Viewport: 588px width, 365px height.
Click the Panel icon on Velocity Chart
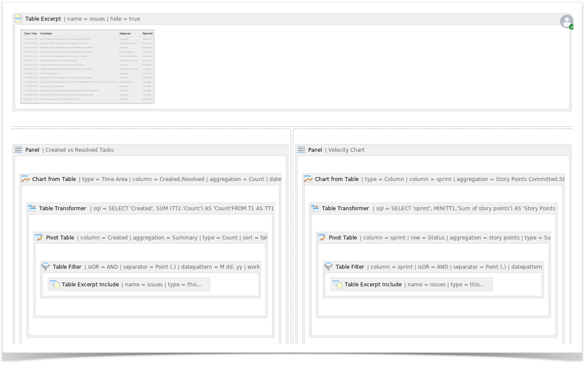(x=301, y=149)
